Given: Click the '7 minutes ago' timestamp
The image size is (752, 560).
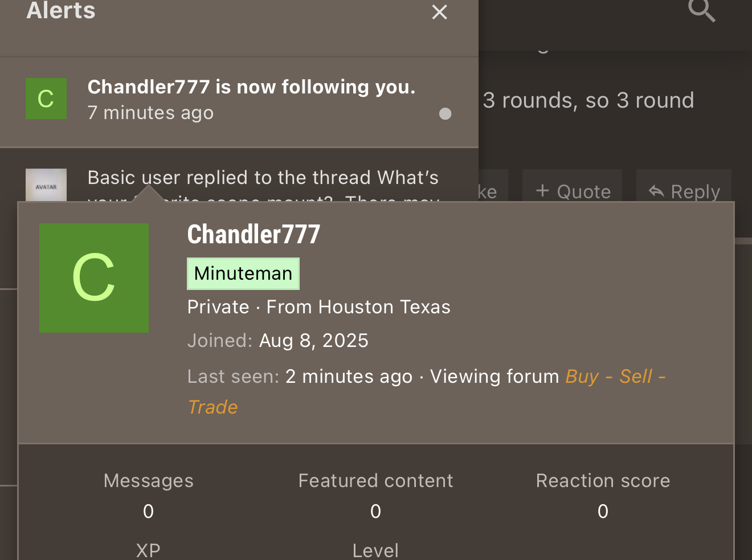Looking at the screenshot, I should click(x=150, y=113).
